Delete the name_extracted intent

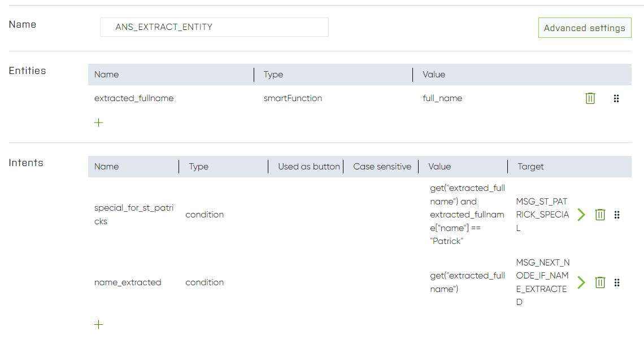pyautogui.click(x=600, y=282)
